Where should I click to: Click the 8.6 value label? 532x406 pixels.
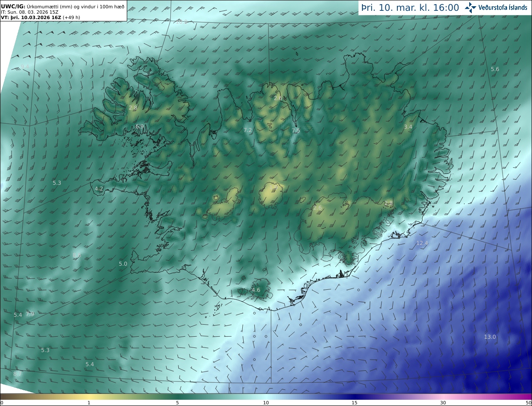coord(77,255)
